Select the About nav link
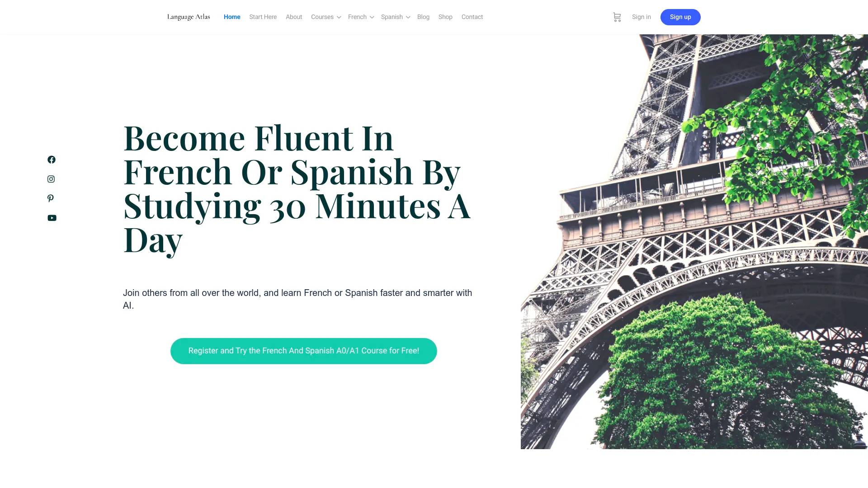Screen dimensions: 868x488 pyautogui.click(x=293, y=17)
